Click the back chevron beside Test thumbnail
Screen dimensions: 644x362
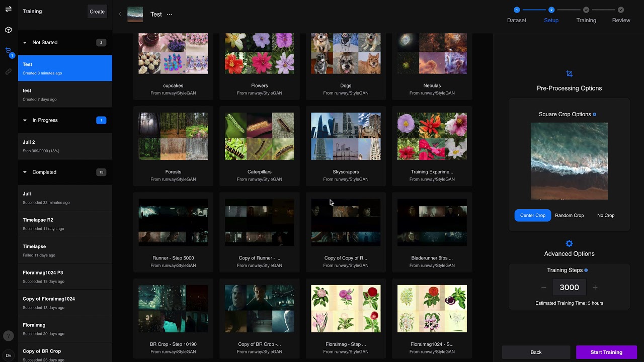point(120,15)
